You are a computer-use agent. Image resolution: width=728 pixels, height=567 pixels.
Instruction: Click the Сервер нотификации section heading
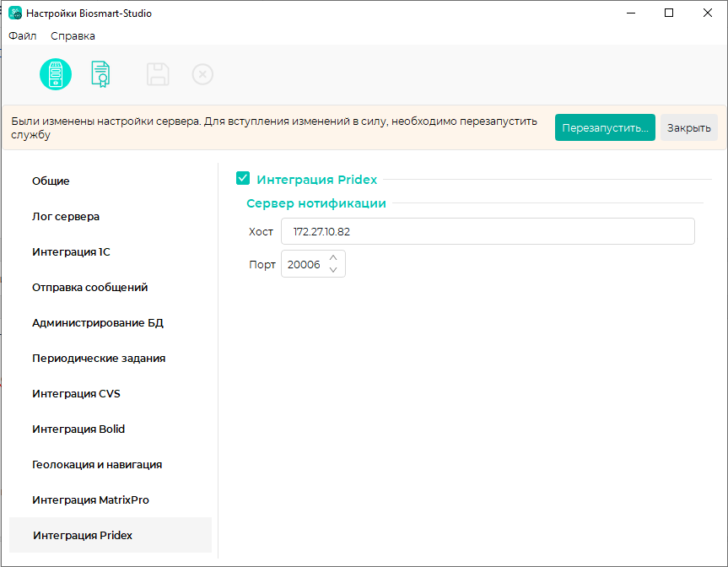(316, 203)
